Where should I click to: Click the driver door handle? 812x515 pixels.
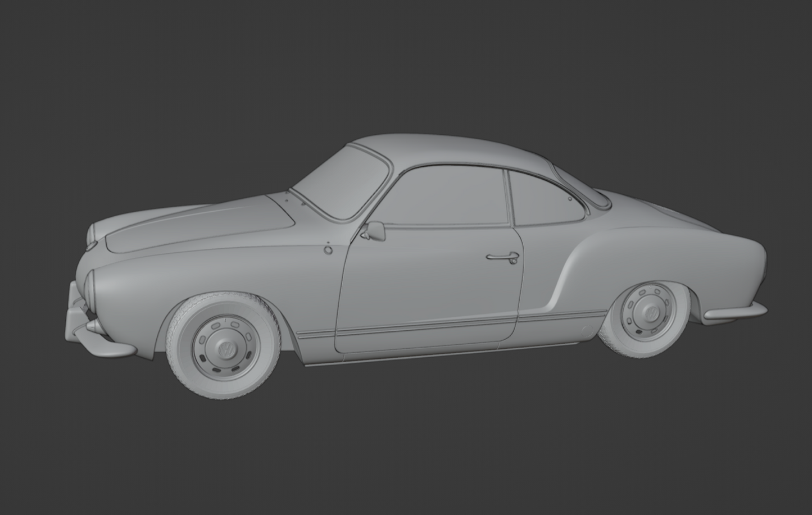tap(502, 257)
